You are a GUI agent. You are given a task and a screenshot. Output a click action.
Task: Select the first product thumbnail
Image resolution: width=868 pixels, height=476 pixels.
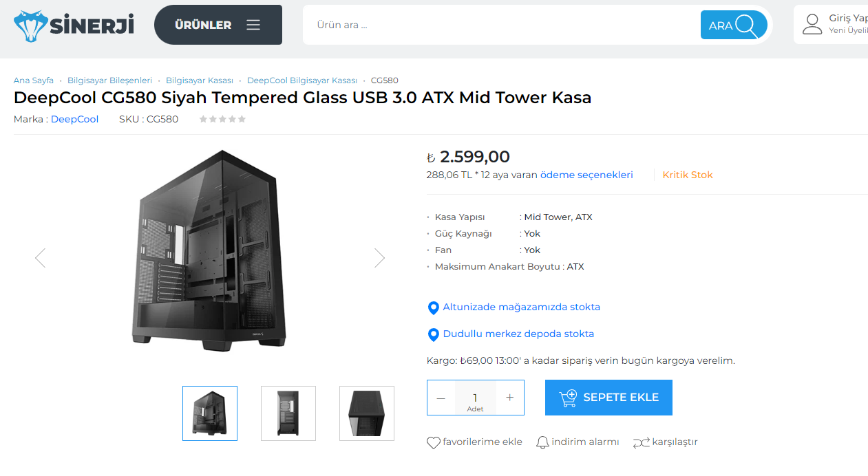[x=210, y=413]
